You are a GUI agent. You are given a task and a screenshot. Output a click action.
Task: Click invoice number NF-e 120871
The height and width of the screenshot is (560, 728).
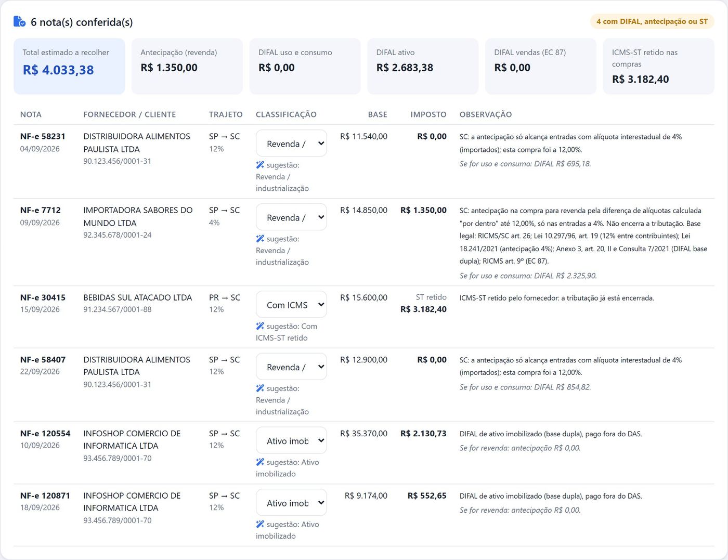pos(45,496)
